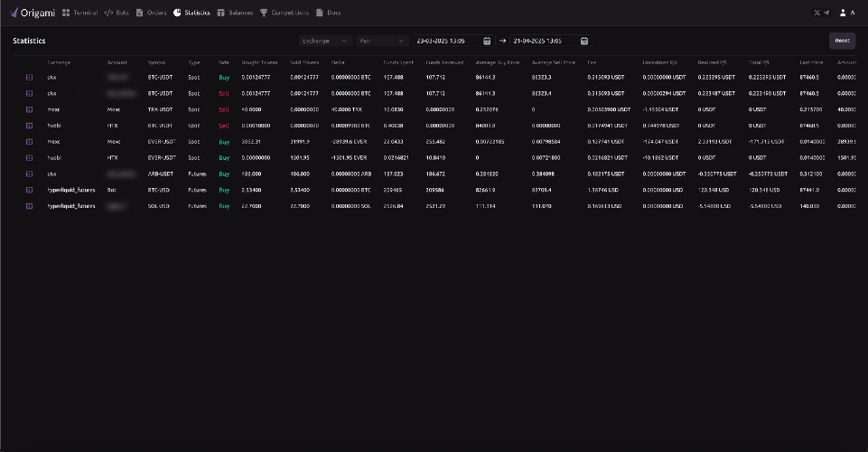This screenshot has width=868, height=452.
Task: Open the start date calendar picker
Action: click(x=487, y=41)
